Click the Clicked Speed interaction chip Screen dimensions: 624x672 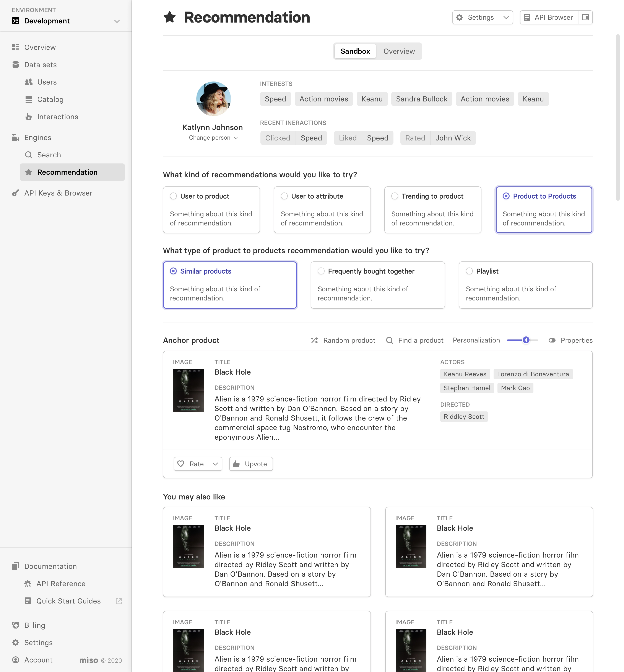click(x=293, y=138)
